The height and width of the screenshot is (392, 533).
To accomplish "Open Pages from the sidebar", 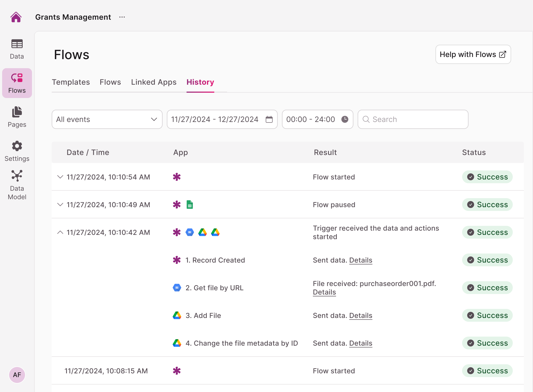I will [17, 117].
